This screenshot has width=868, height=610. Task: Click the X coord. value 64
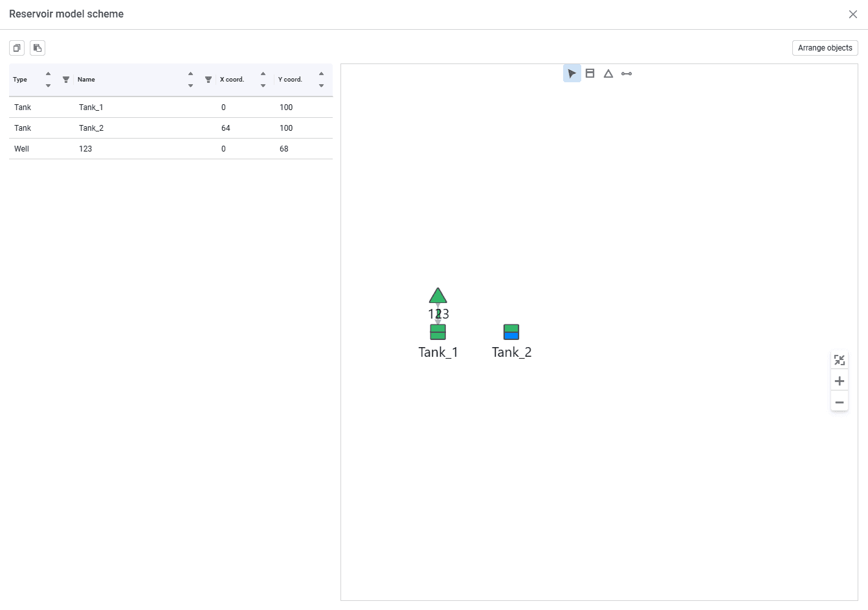(x=226, y=128)
